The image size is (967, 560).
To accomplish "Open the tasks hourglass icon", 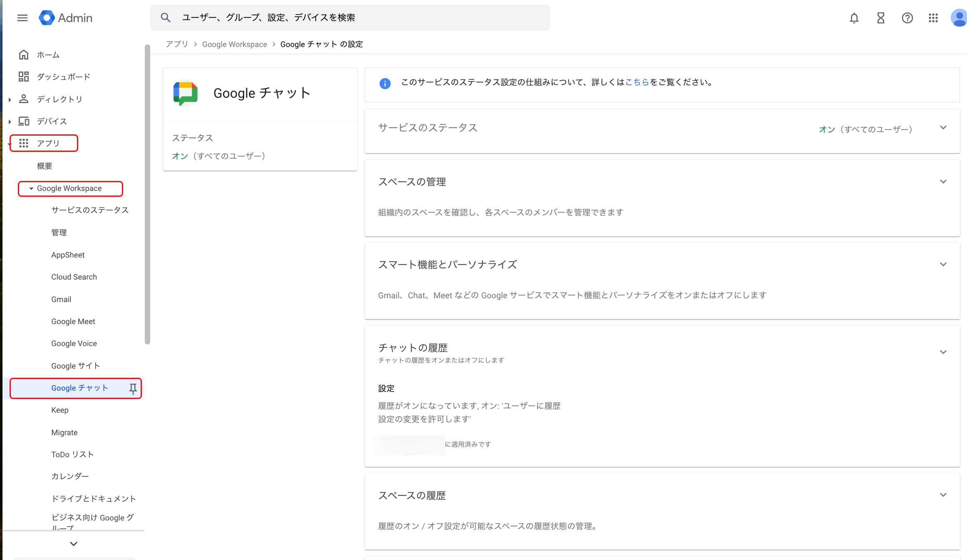I will point(880,18).
